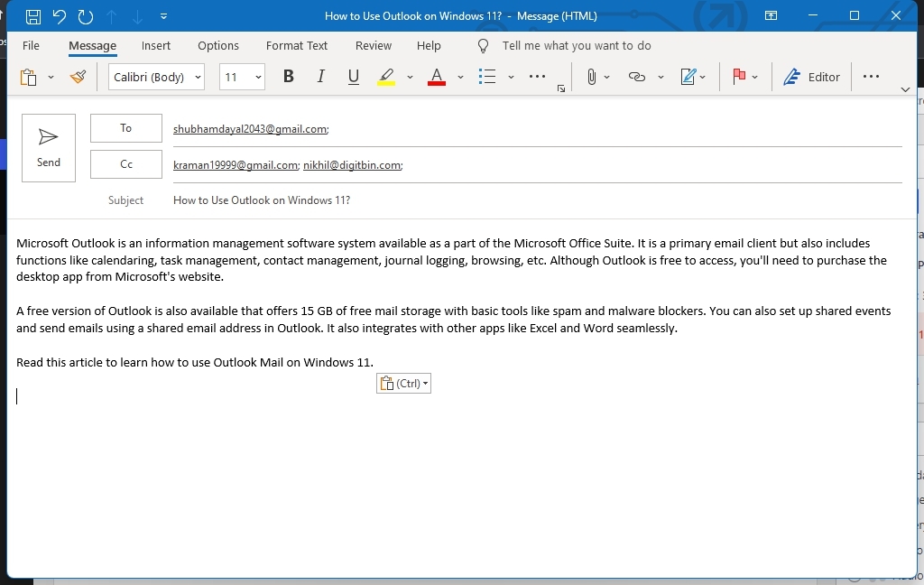Click the Format Painter brush icon
This screenshot has width=924, height=585.
[x=78, y=77]
